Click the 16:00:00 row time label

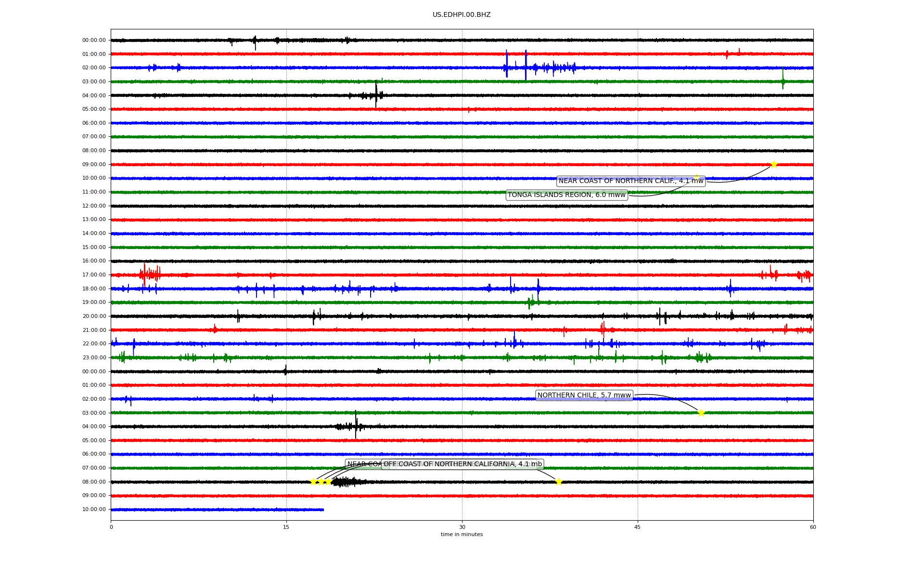(x=94, y=261)
